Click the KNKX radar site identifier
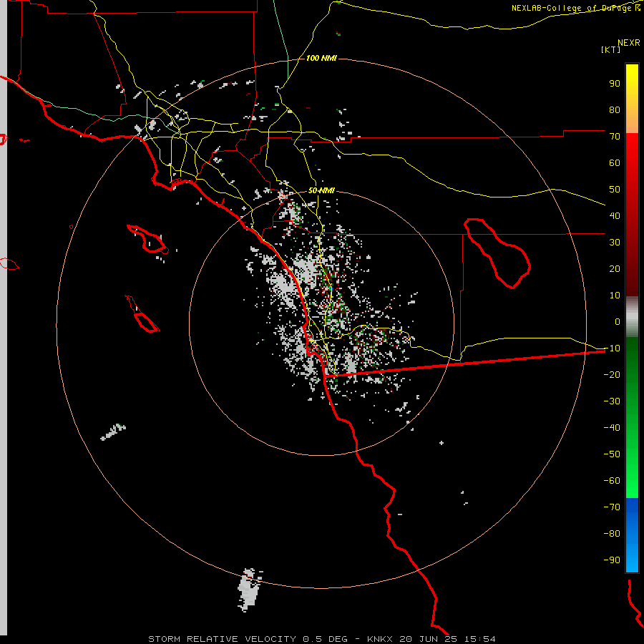Viewport: 644px width, 644px height. click(x=380, y=639)
